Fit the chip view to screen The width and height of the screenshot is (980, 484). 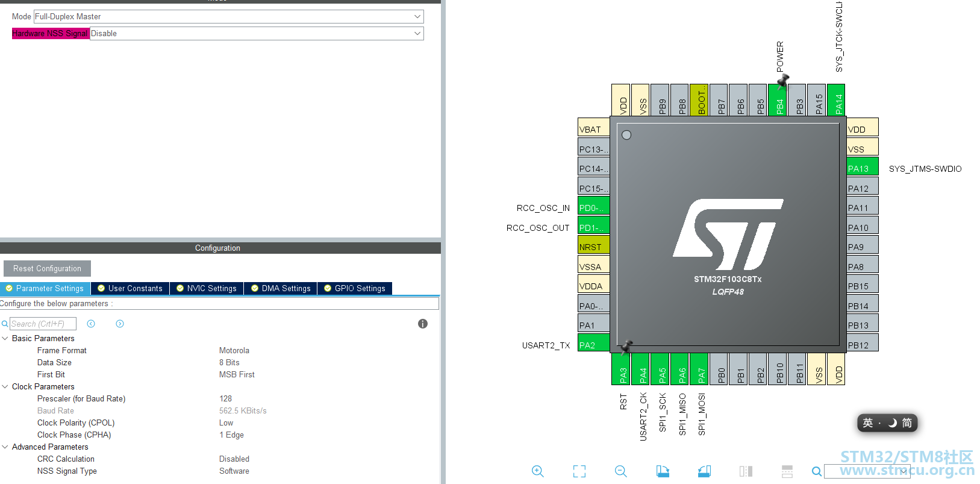[x=579, y=471]
